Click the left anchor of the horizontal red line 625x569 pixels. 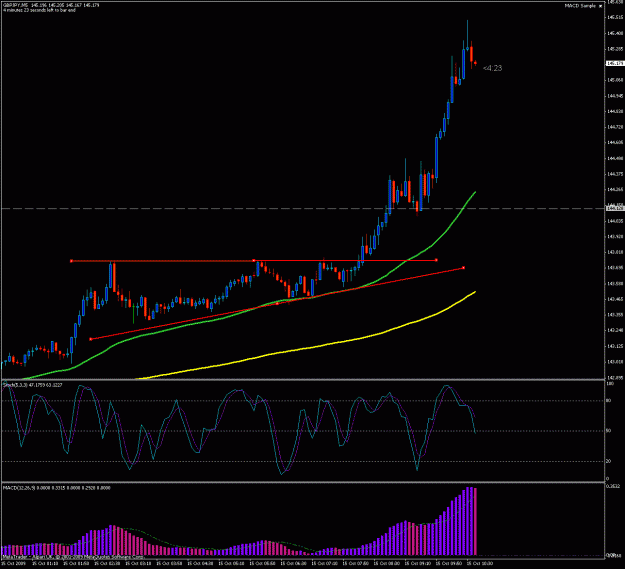tap(71, 261)
